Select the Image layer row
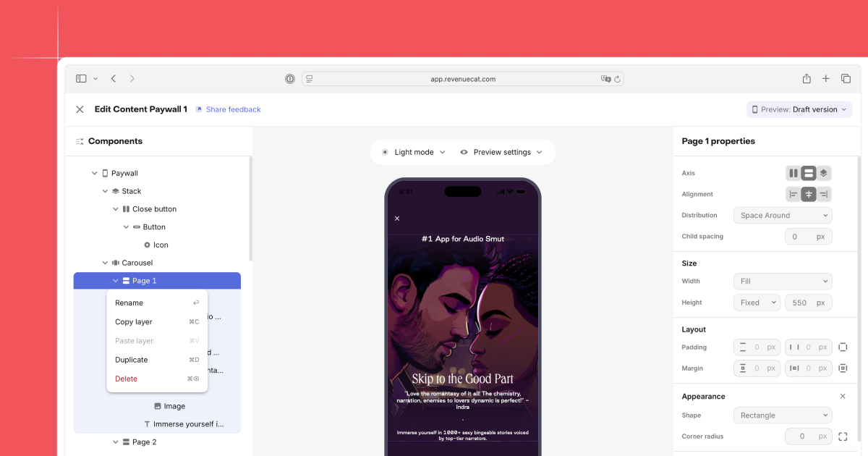Viewport: 868px width, 456px height. [x=157, y=406]
